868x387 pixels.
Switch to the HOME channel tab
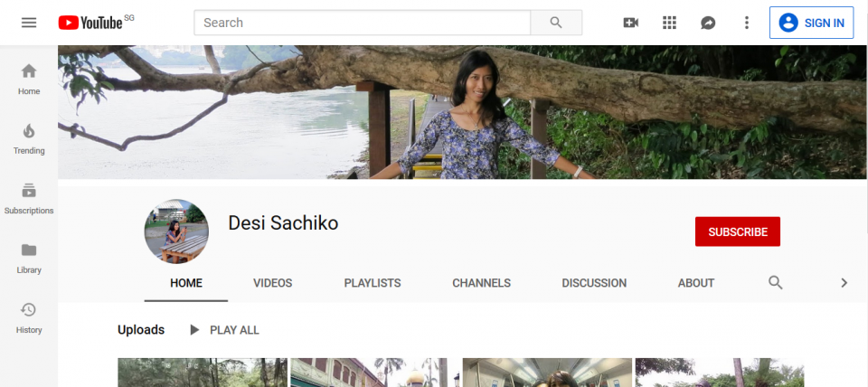186,283
